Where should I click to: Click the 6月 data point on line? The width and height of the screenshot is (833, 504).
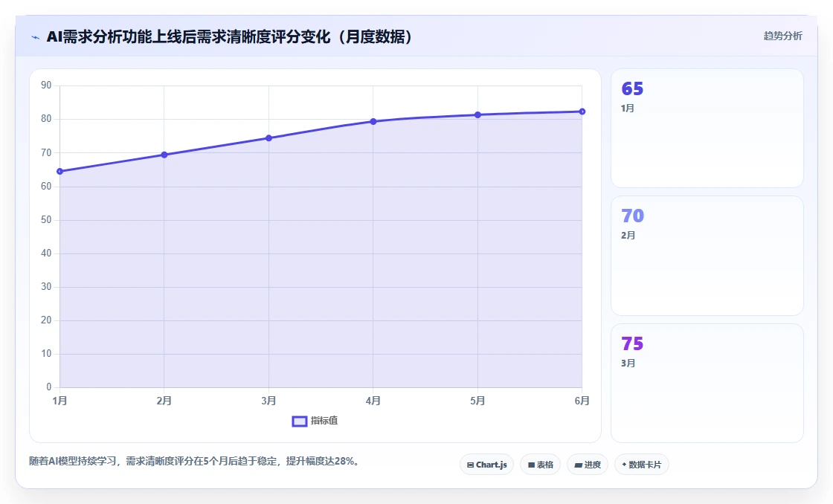pos(582,112)
